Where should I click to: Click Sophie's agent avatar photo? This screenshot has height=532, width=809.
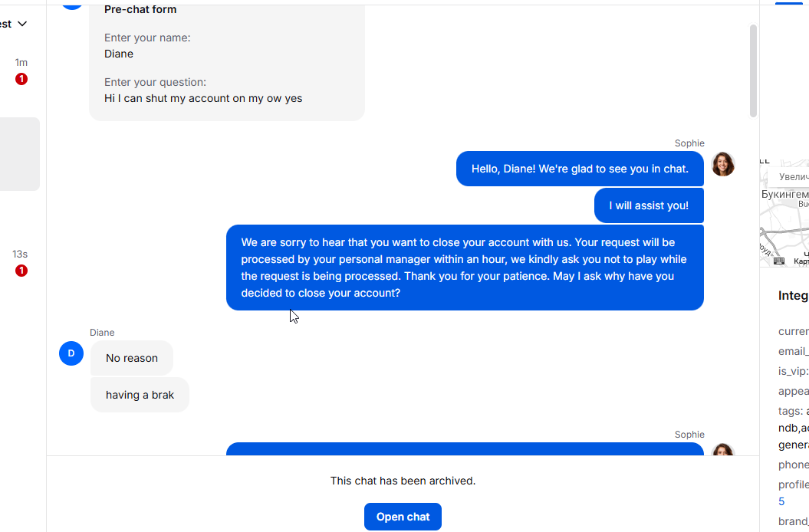(722, 164)
